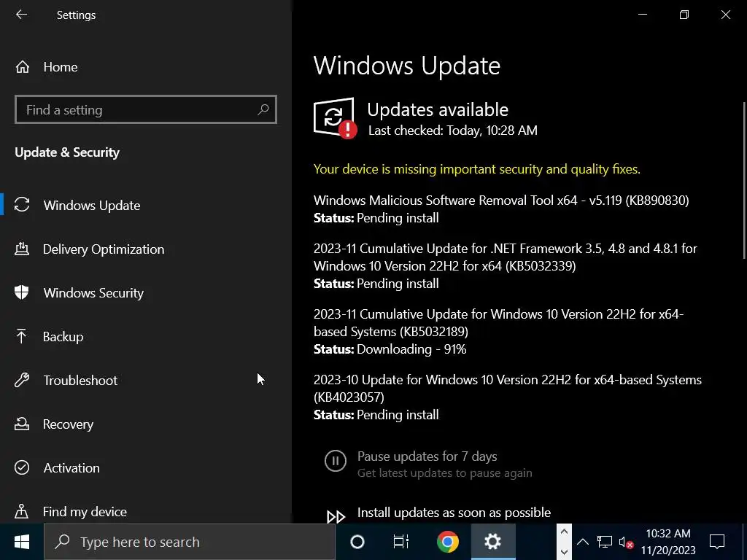Go back using the Settings back arrow
Screen dimensions: 747x560
tap(21, 15)
